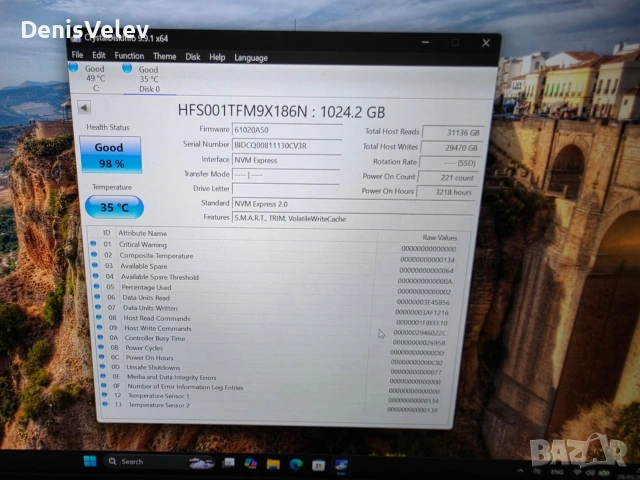
Task: Switch to the Good 35 °C Disk 0 tab
Action: [149, 79]
